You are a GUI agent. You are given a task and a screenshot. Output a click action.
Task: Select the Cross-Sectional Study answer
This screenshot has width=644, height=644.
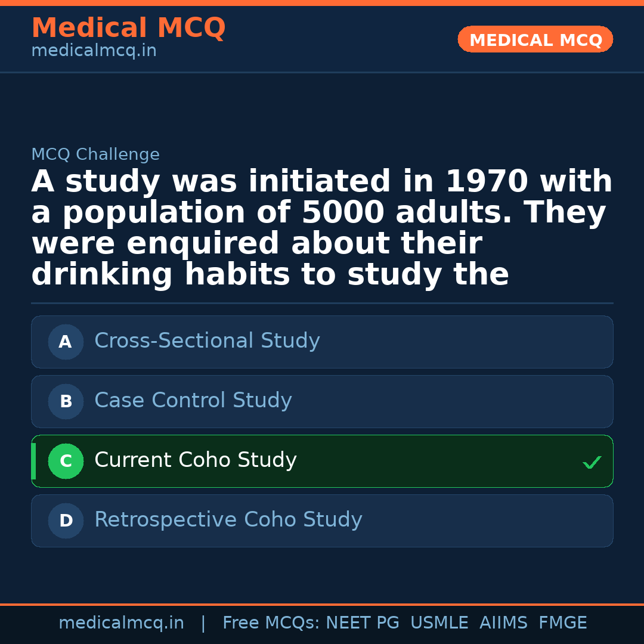click(207, 341)
